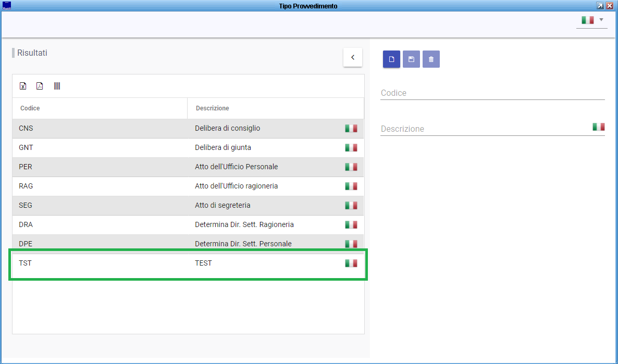Select the GNT code cell
Viewport: 618px width, 364px height.
pyautogui.click(x=100, y=148)
